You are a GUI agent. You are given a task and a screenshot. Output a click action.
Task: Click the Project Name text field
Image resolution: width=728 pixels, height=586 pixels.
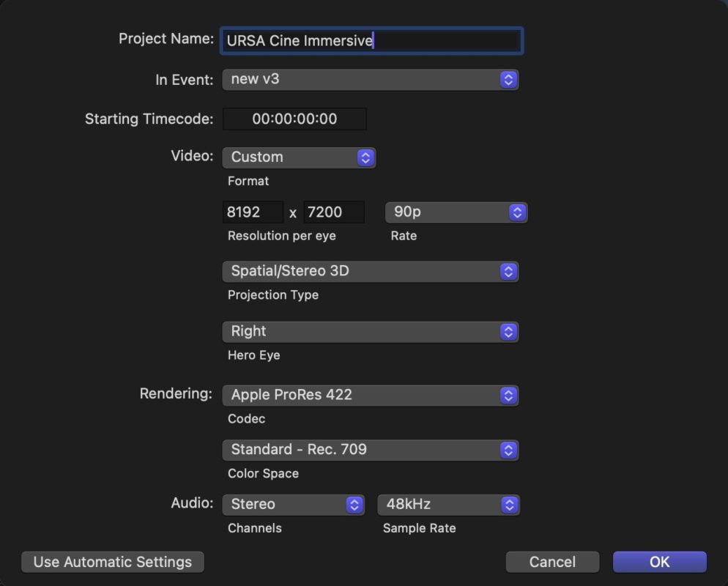[x=371, y=41]
